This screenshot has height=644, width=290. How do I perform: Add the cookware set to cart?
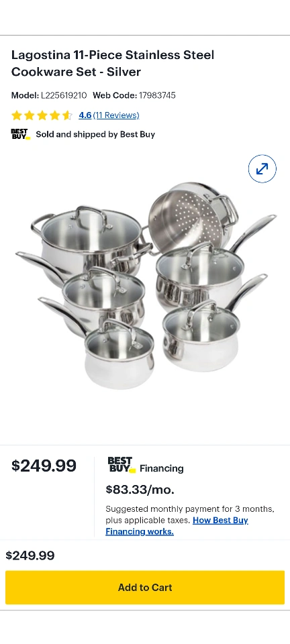point(145,588)
